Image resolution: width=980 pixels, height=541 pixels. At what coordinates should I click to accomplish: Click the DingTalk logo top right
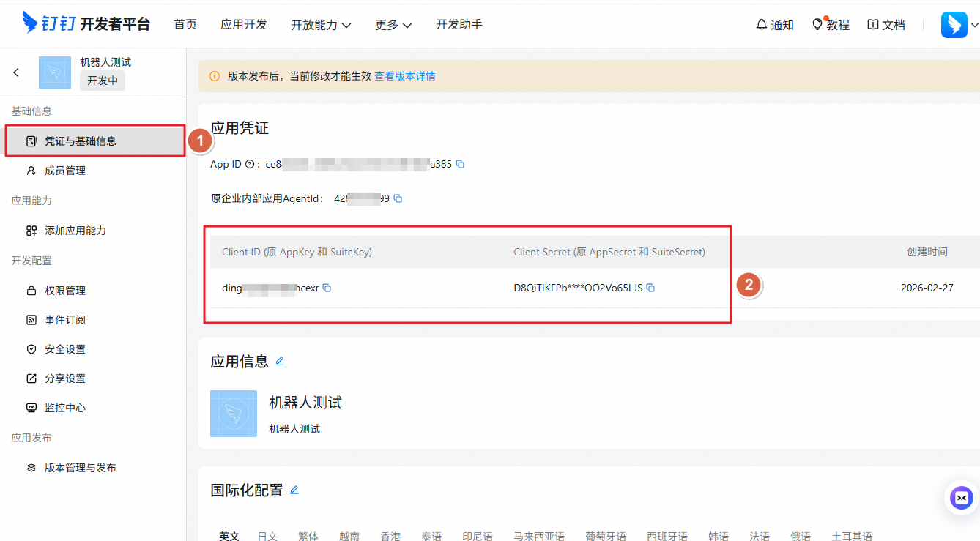point(954,24)
